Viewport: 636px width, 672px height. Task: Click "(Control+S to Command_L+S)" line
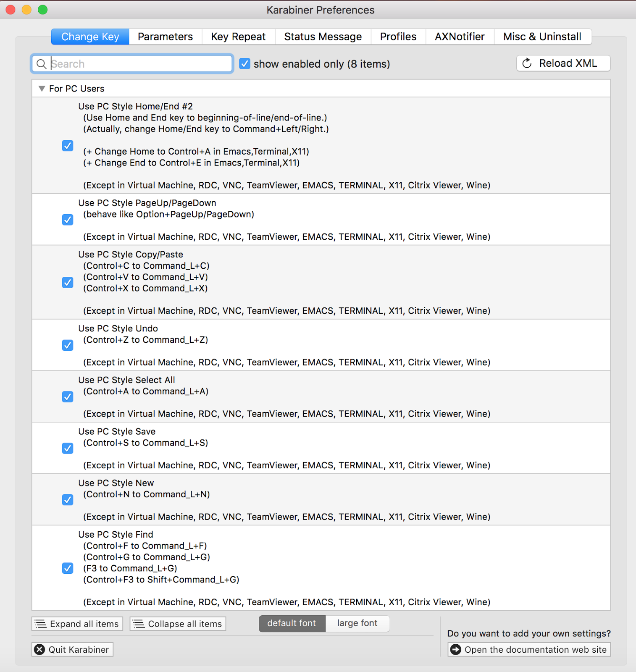coord(145,443)
